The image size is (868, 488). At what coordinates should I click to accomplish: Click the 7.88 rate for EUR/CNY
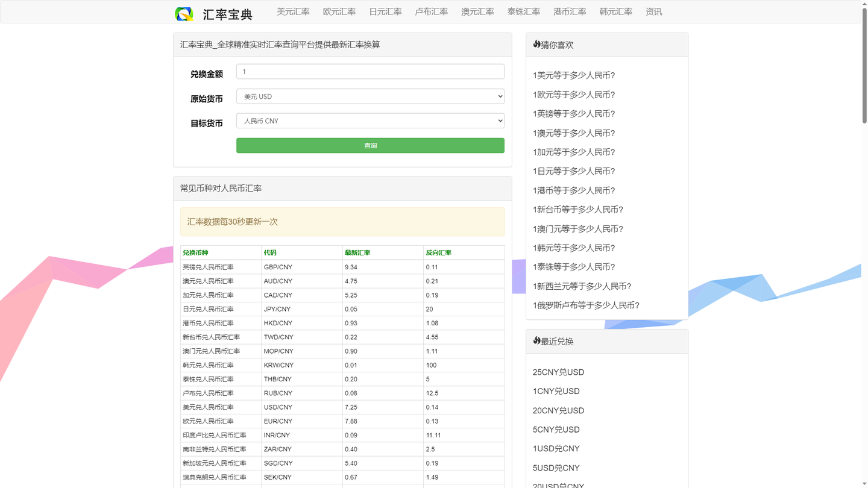pyautogui.click(x=351, y=421)
